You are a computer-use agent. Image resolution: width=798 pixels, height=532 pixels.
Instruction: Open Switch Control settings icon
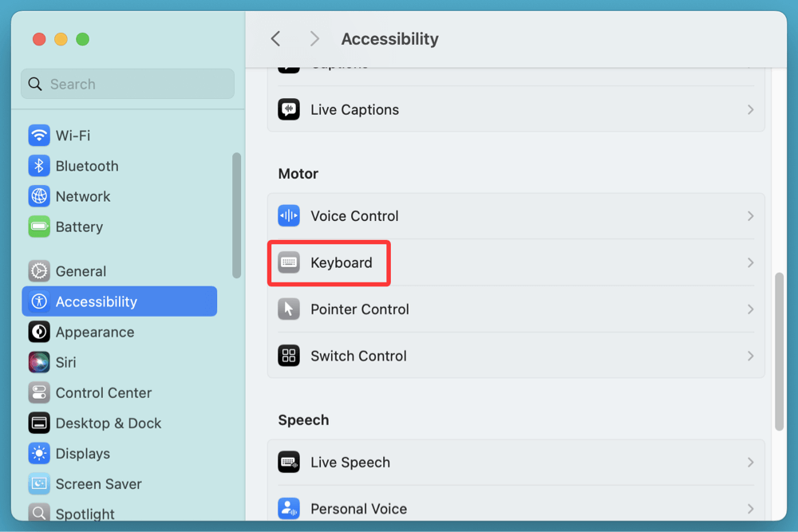pyautogui.click(x=288, y=356)
